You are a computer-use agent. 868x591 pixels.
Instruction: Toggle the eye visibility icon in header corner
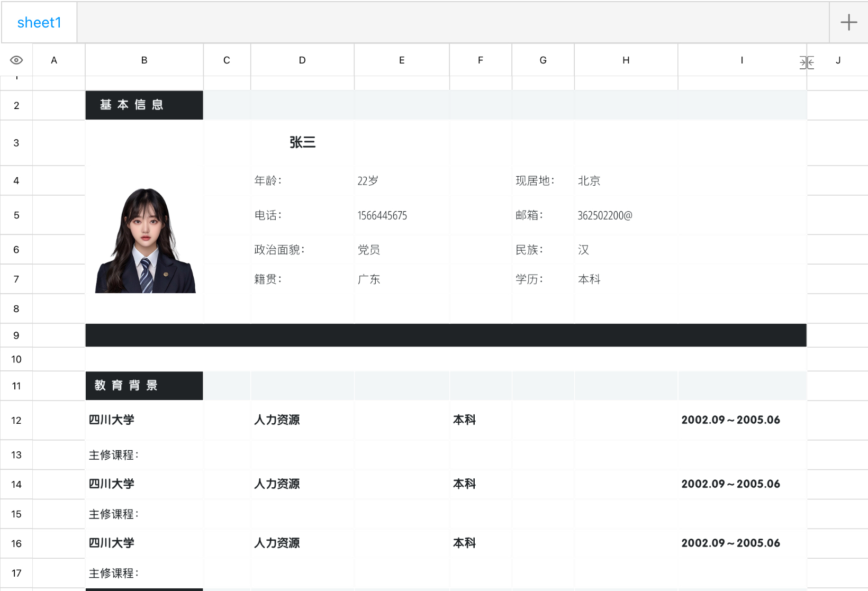click(x=16, y=60)
